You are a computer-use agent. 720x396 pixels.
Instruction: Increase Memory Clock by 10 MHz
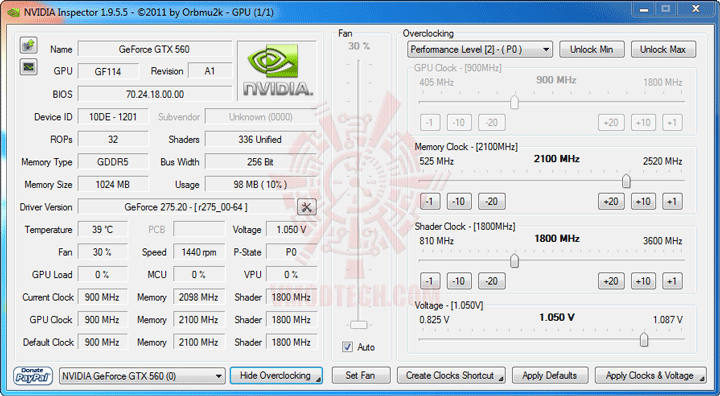click(643, 201)
